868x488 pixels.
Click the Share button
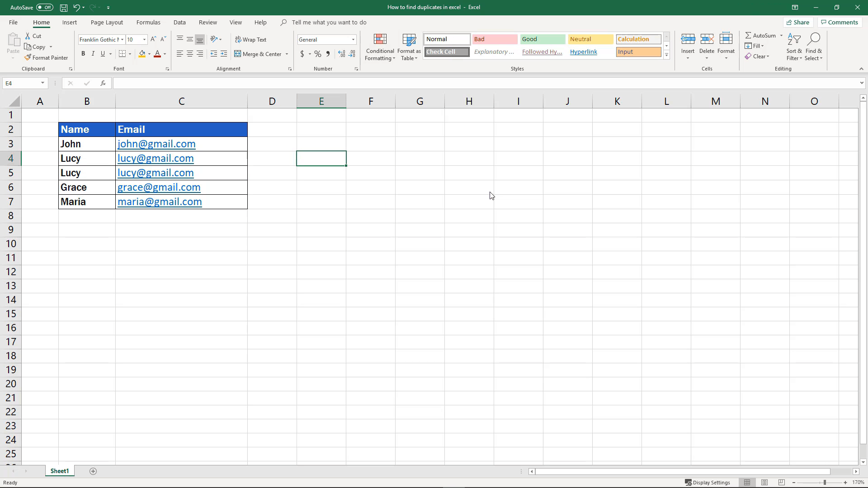[797, 22]
